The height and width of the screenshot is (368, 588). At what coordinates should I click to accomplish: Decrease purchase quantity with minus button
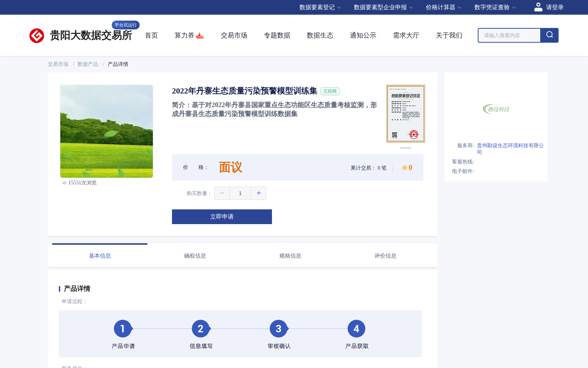tap(222, 193)
